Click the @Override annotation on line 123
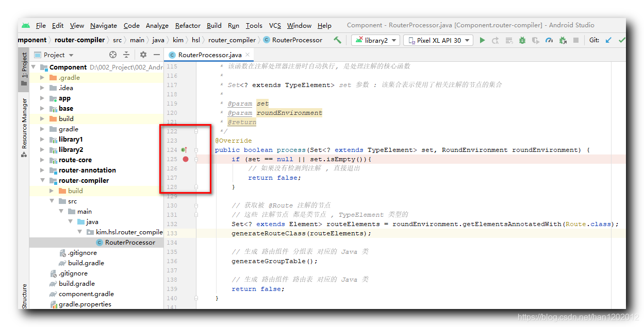The height and width of the screenshot is (327, 644). coord(234,141)
